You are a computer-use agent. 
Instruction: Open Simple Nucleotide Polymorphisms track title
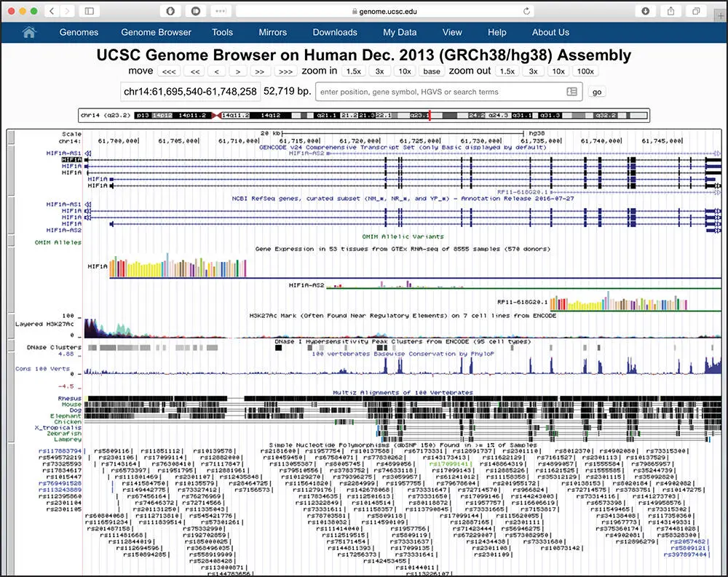pyautogui.click(x=403, y=445)
